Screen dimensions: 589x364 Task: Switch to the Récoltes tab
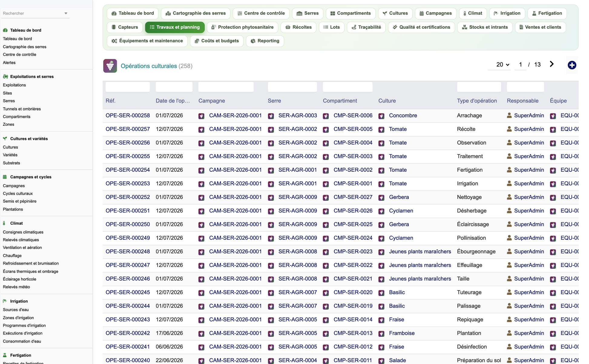coord(298,27)
